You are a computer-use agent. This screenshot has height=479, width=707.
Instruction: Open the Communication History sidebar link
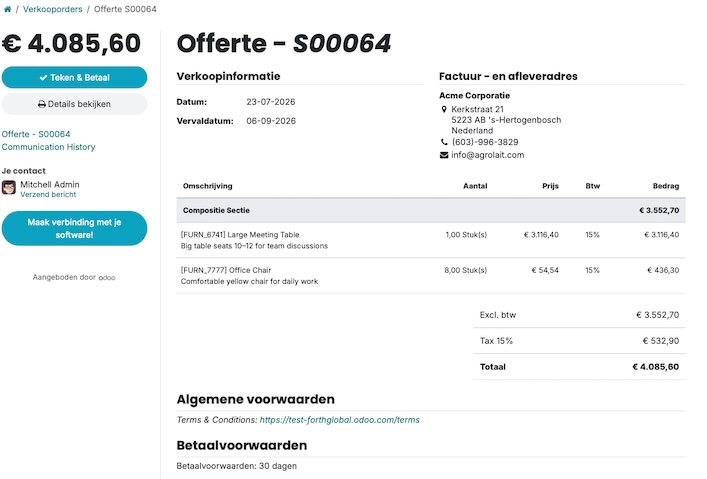pos(48,147)
